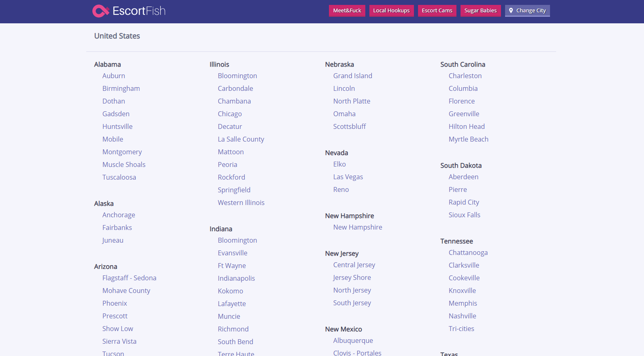Select the Peoria city link

point(227,164)
